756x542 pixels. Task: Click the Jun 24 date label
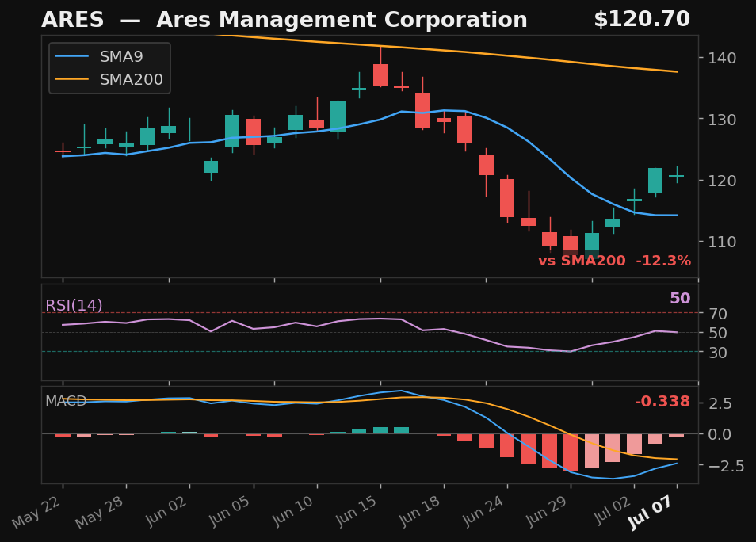coord(484,510)
